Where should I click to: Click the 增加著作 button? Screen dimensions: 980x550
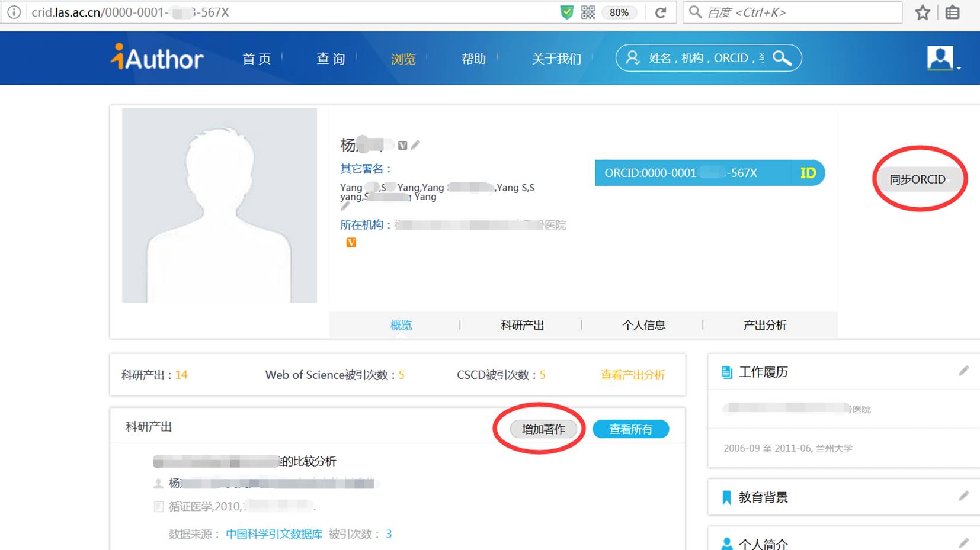pyautogui.click(x=543, y=429)
